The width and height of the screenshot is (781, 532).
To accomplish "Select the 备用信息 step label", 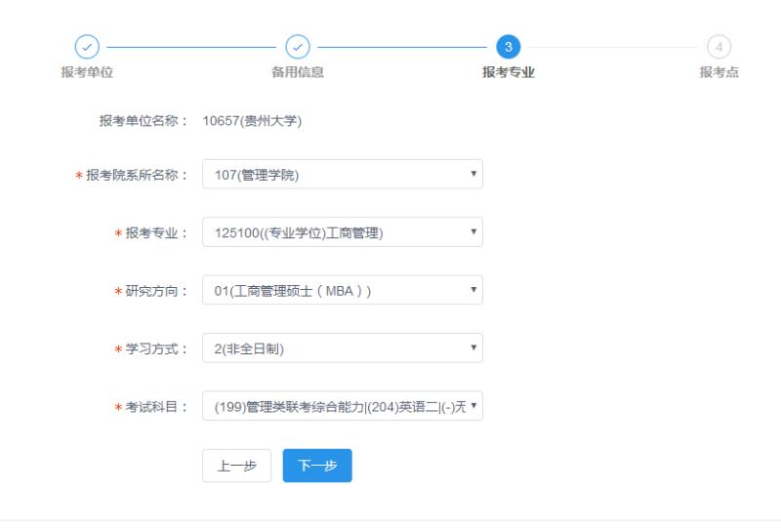I will (x=297, y=72).
